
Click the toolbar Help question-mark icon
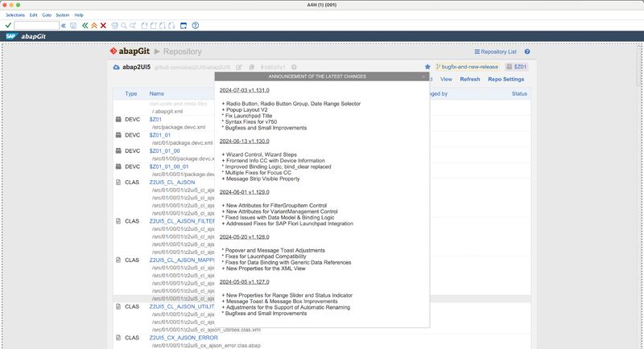196,26
